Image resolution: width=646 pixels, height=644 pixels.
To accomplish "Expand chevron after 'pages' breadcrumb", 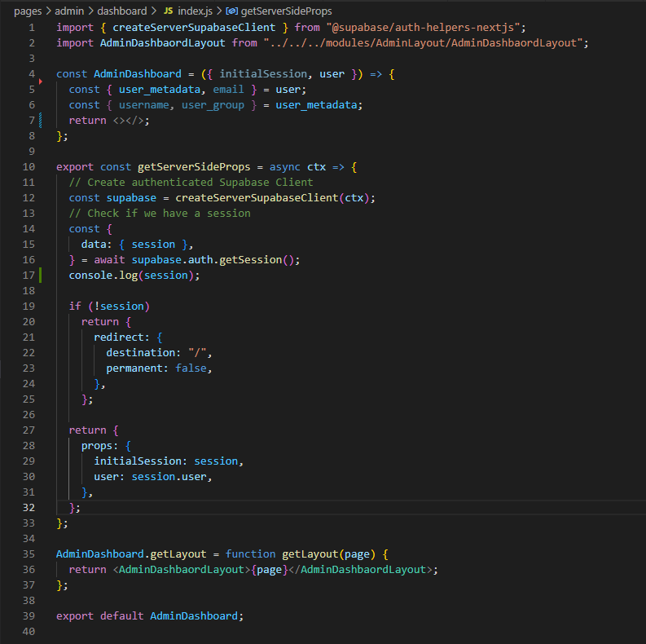I will coord(48,11).
